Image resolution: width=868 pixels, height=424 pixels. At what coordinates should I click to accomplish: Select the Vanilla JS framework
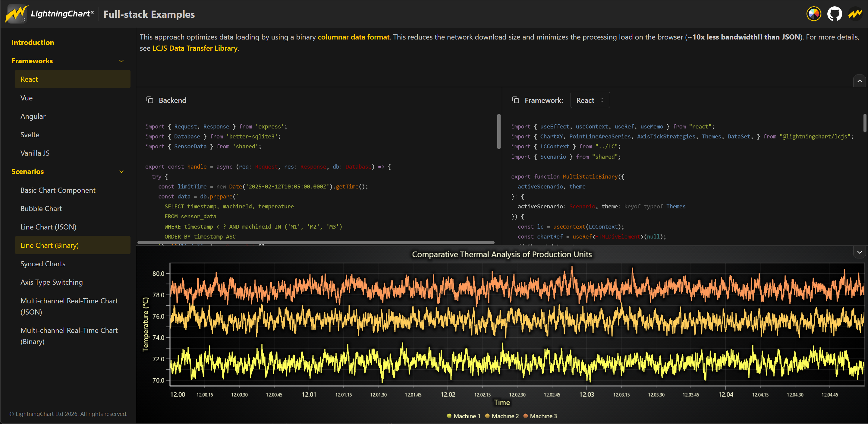(72, 153)
